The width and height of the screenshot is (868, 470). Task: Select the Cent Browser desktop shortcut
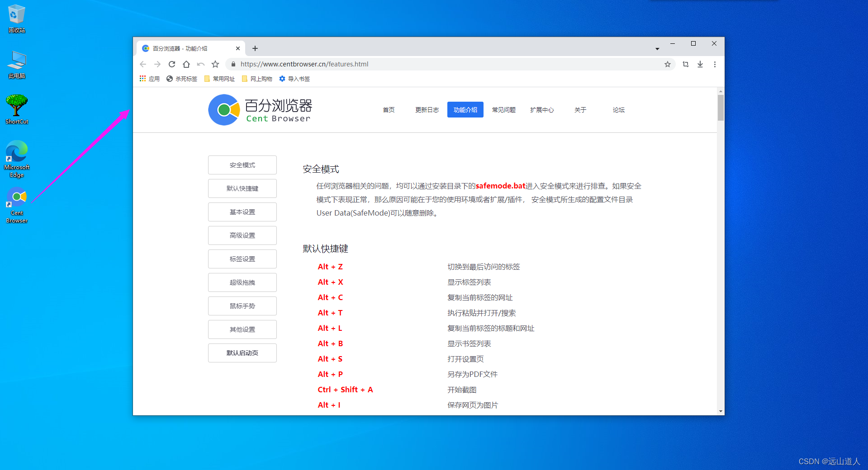click(x=17, y=205)
